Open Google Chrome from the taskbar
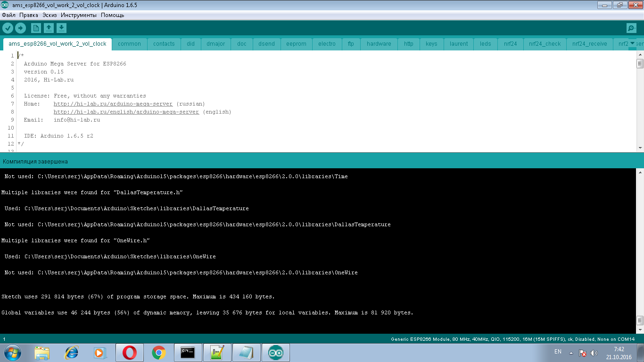Image resolution: width=644 pixels, height=362 pixels. (x=159, y=353)
